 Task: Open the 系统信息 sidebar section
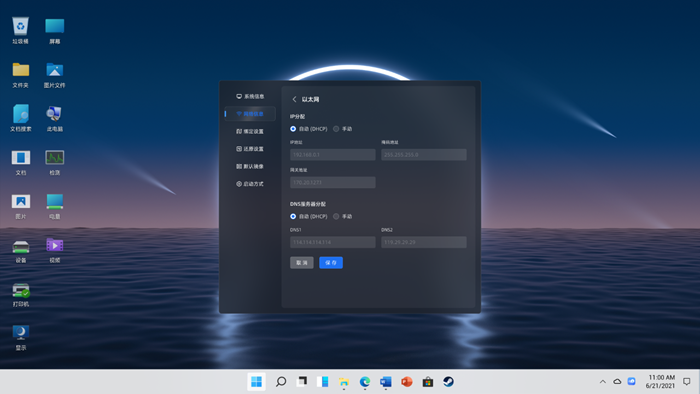(250, 96)
